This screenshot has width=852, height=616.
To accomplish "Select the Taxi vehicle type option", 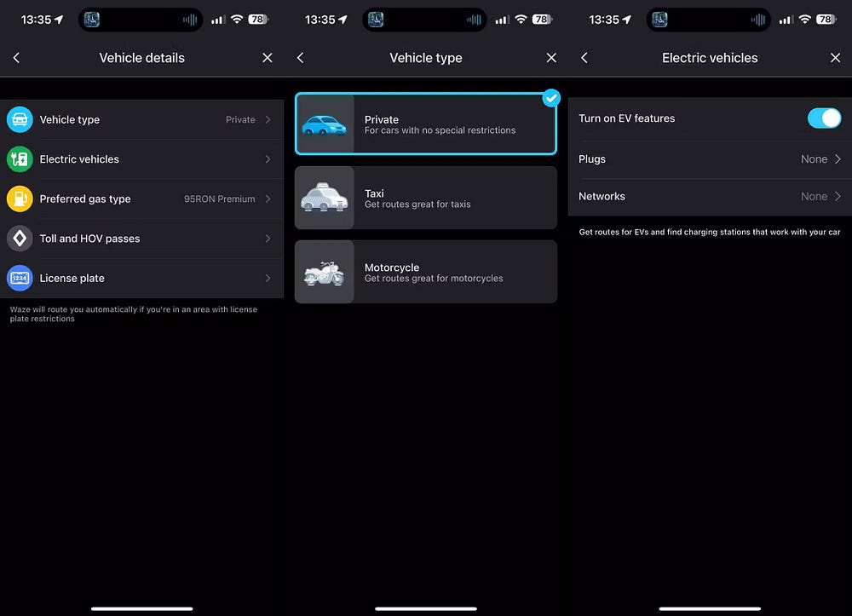I will pyautogui.click(x=426, y=198).
